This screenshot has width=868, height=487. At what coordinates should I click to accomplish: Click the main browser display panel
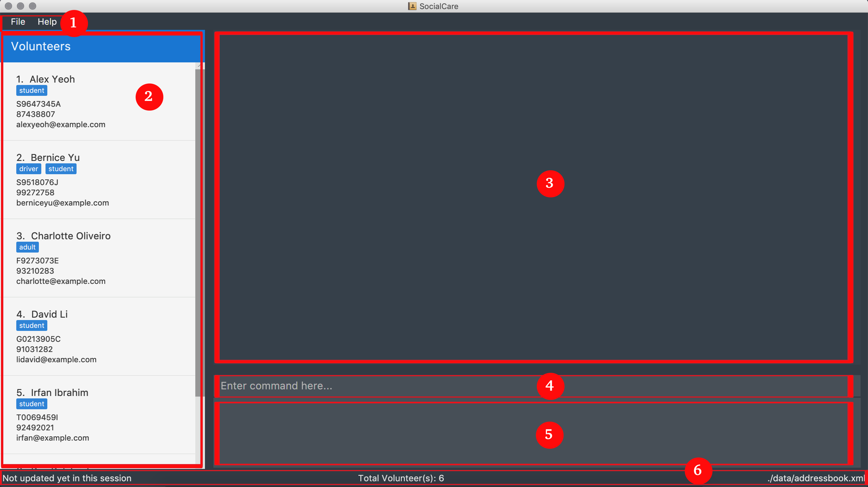click(x=537, y=197)
